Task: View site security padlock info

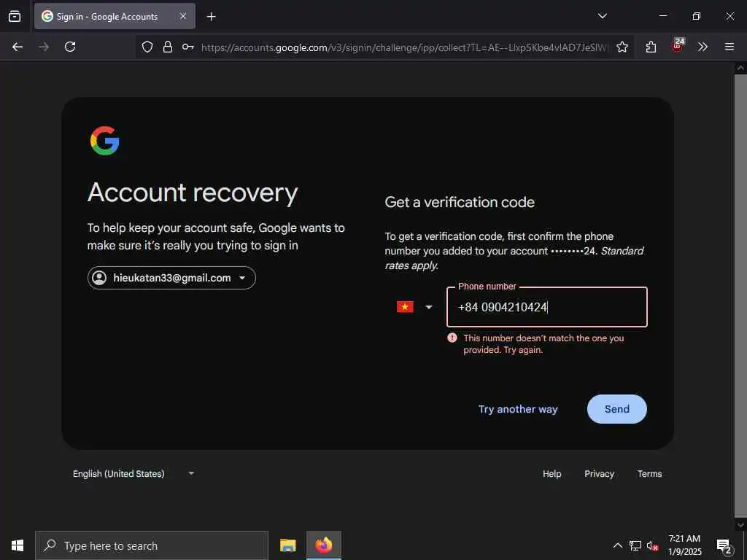Action: (x=168, y=47)
